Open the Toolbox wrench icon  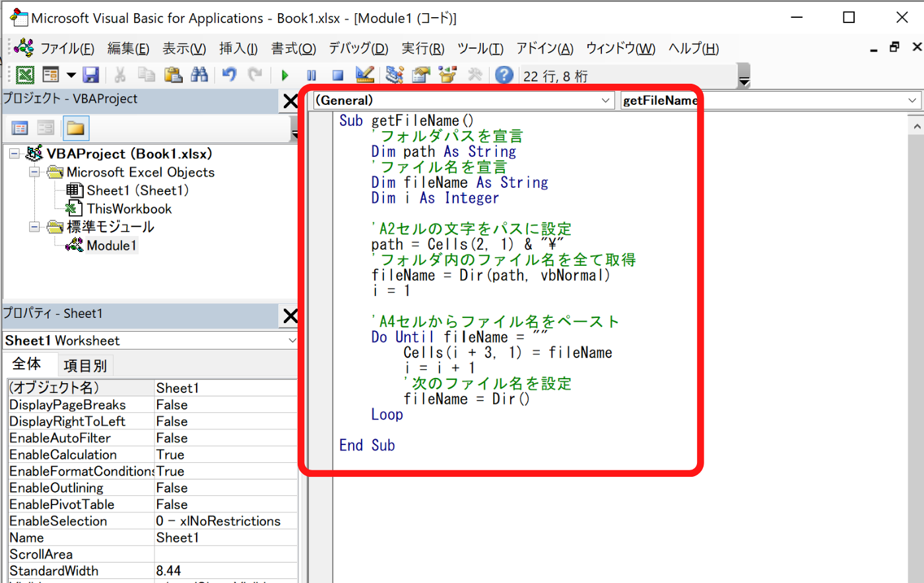coord(475,75)
